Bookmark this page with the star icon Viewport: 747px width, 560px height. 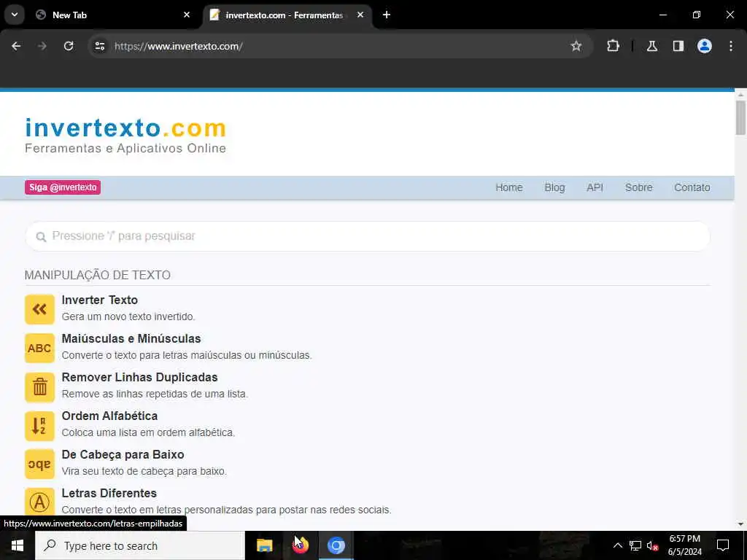[x=576, y=46]
